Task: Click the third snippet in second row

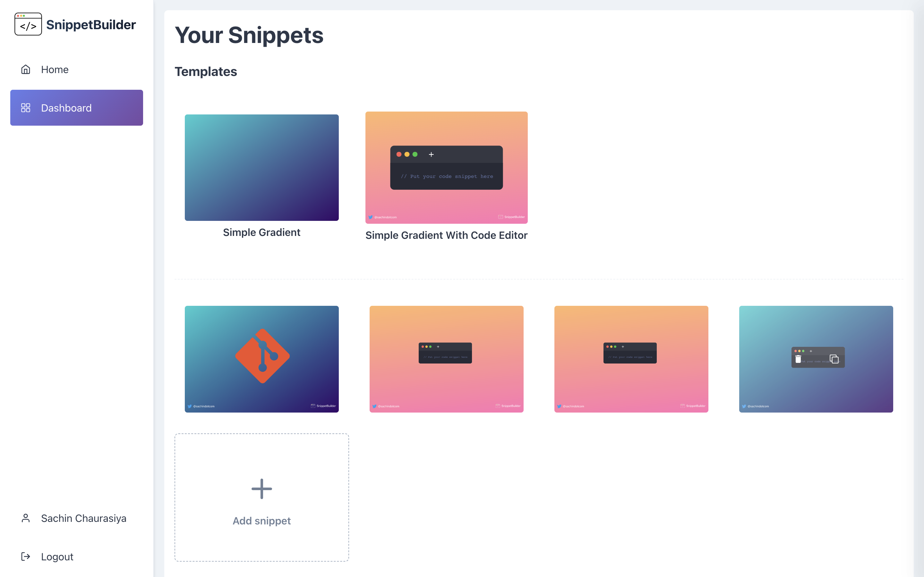Action: [631, 359]
